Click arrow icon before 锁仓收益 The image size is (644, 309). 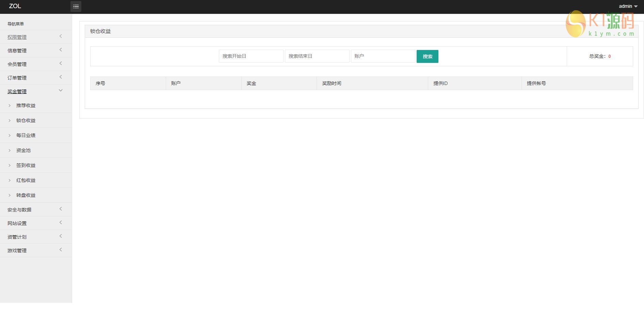coord(10,121)
